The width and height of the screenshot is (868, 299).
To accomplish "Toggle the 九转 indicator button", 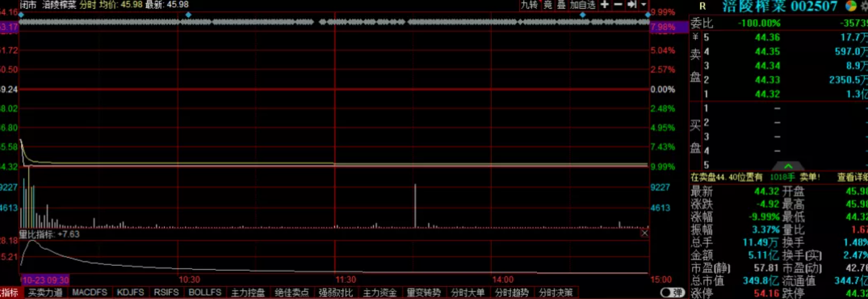I will click(529, 5).
